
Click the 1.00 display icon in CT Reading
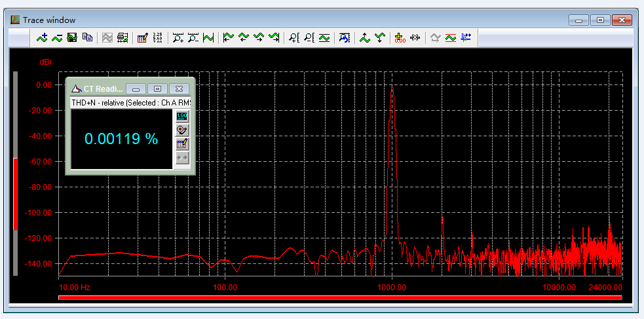[x=182, y=116]
